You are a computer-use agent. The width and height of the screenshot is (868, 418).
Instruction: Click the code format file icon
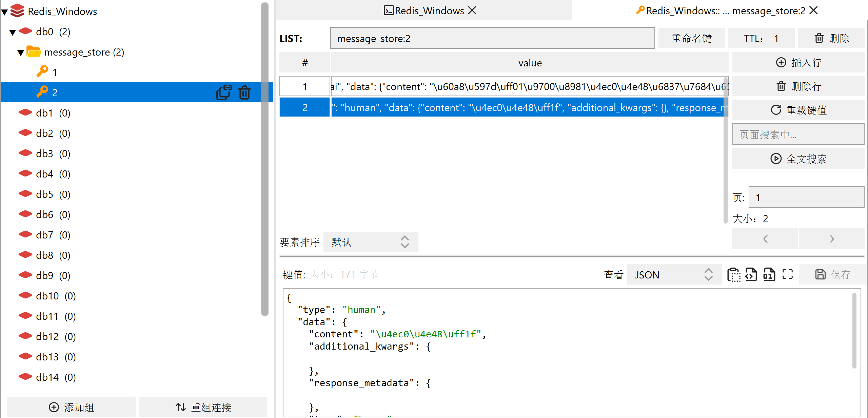click(751, 274)
